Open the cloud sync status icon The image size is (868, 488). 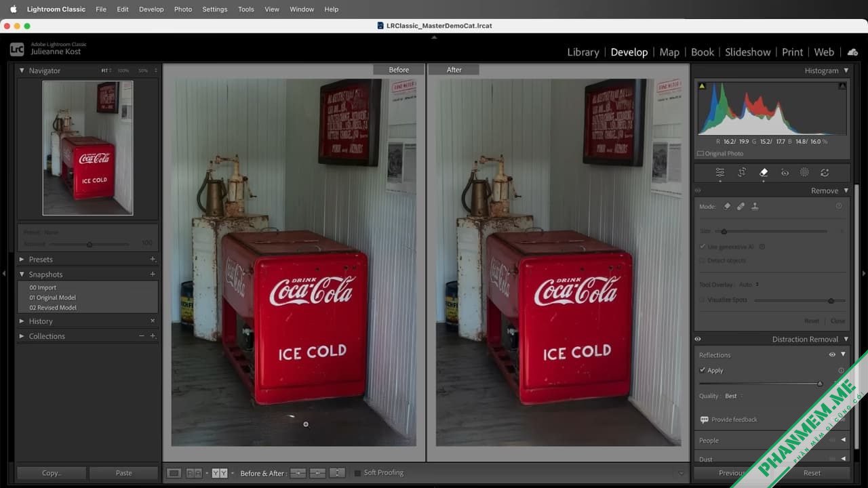(x=852, y=52)
